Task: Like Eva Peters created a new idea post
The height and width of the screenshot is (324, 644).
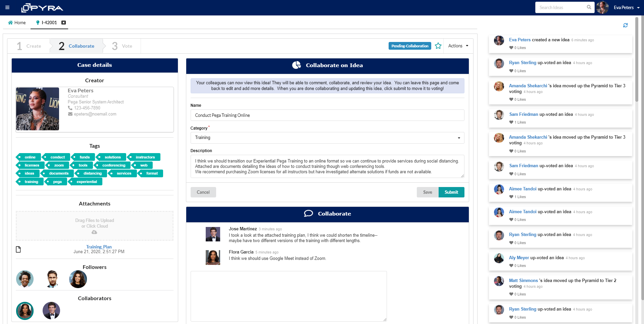Action: 511,48
